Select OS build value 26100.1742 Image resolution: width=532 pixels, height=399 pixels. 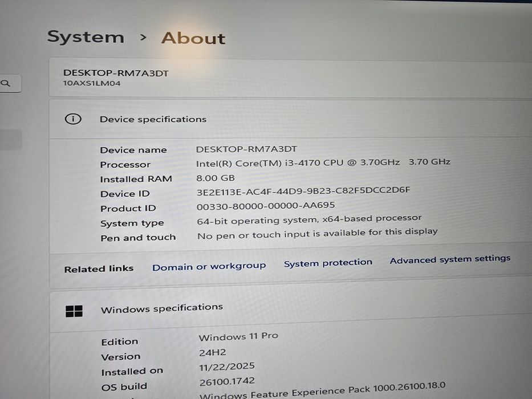[227, 382]
